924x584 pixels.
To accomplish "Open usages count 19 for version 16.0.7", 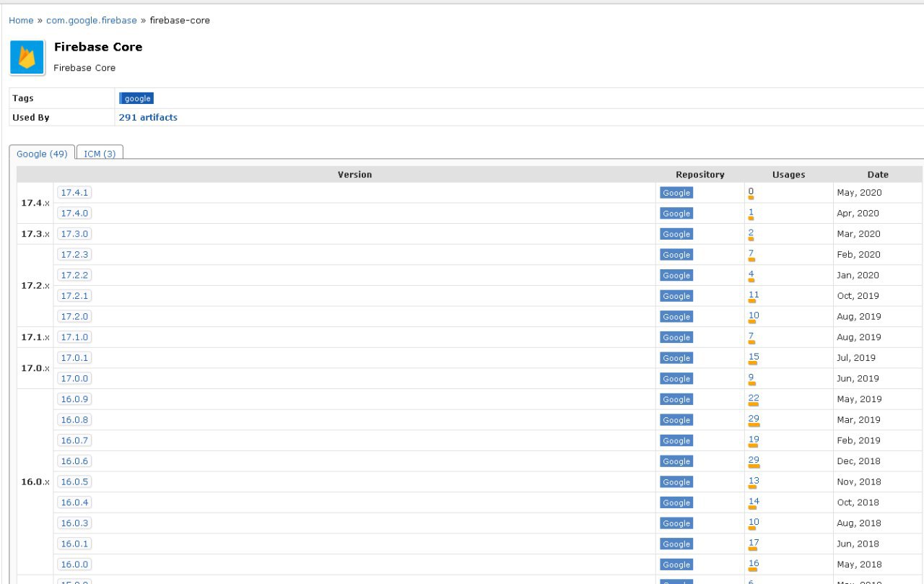I will (754, 440).
